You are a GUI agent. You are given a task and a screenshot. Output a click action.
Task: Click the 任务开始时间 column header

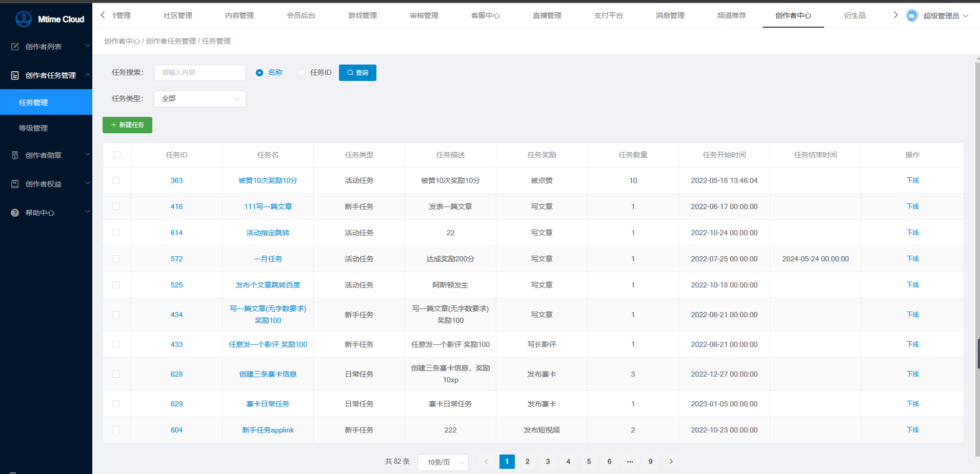724,155
